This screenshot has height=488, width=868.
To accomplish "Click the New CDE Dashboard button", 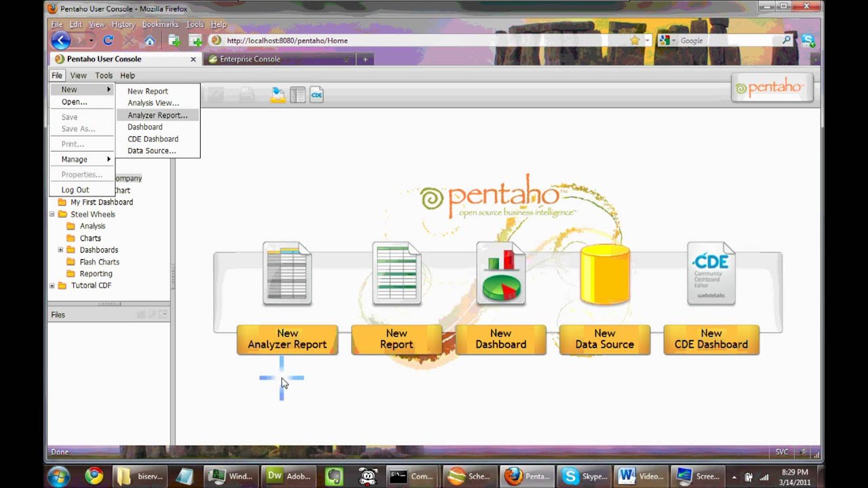I will click(711, 339).
